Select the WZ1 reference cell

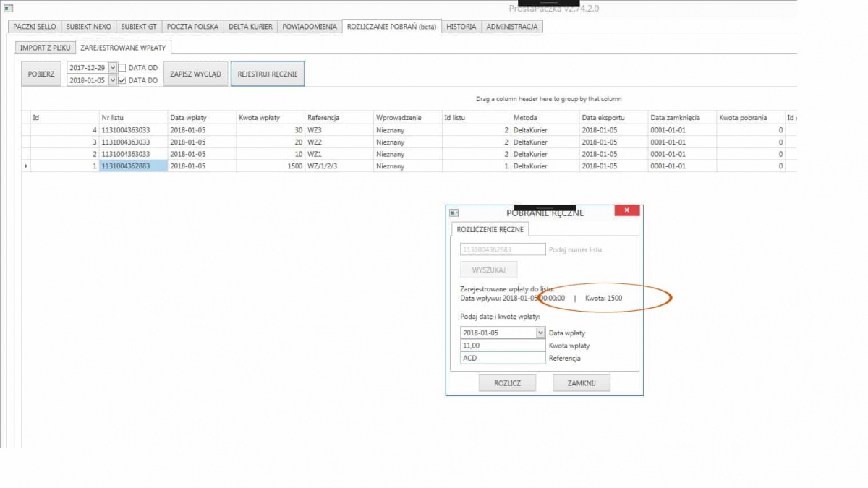coord(339,154)
